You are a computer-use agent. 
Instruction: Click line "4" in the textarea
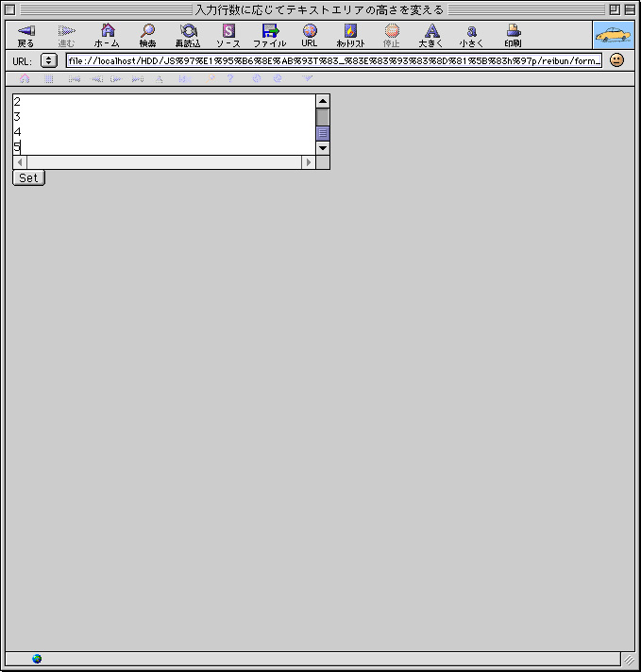17,131
